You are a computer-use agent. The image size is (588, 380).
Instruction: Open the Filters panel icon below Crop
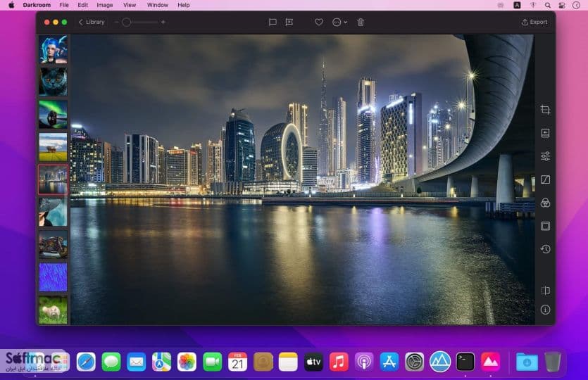(x=545, y=133)
